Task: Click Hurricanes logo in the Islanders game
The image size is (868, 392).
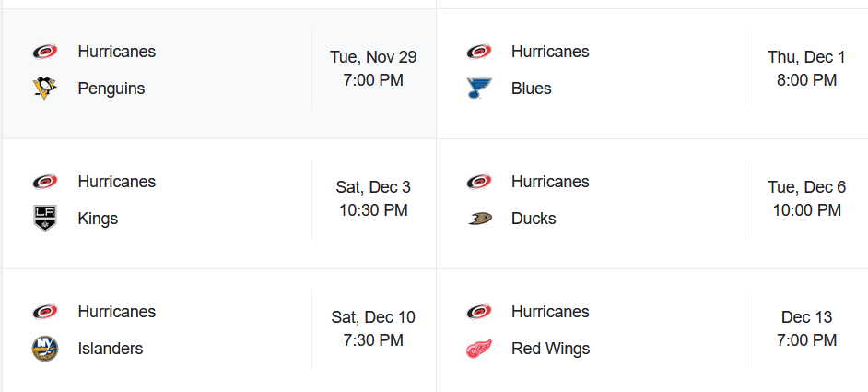Action: (x=44, y=312)
